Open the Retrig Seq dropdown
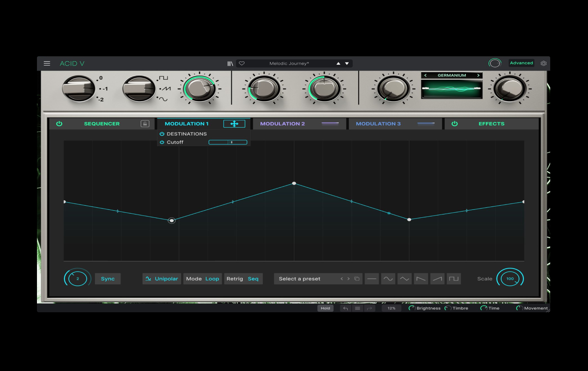 [x=243, y=279]
